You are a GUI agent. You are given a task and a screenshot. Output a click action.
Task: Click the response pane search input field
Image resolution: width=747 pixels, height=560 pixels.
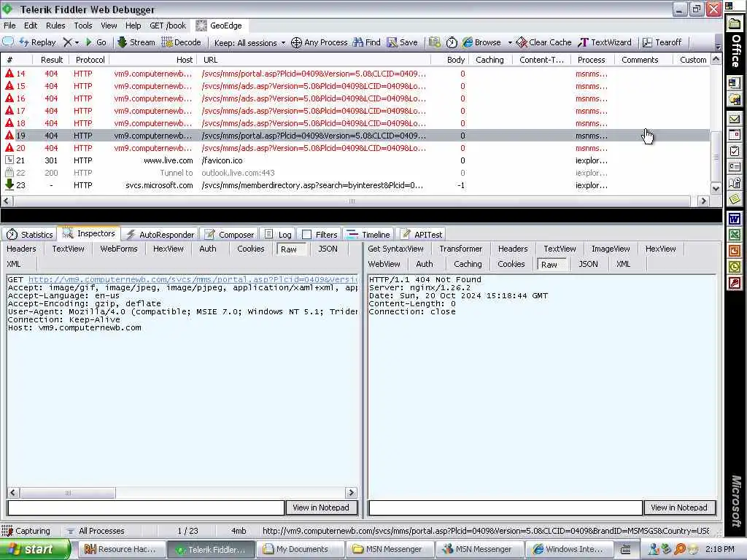506,507
